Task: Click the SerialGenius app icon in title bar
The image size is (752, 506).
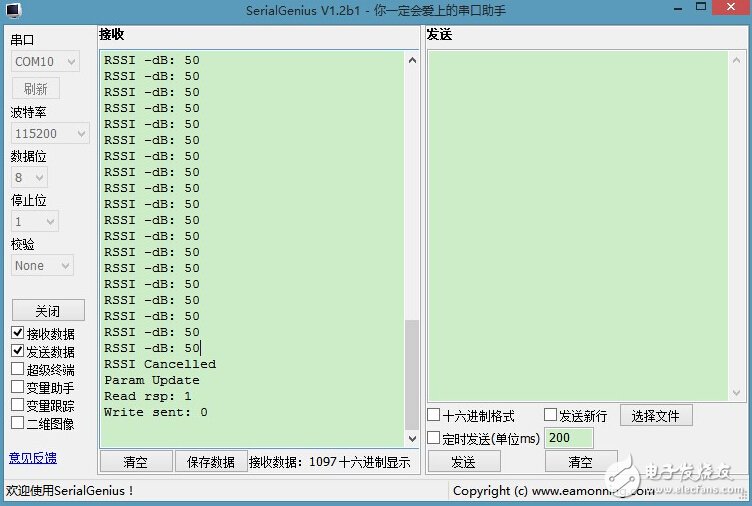Action: pyautogui.click(x=13, y=11)
